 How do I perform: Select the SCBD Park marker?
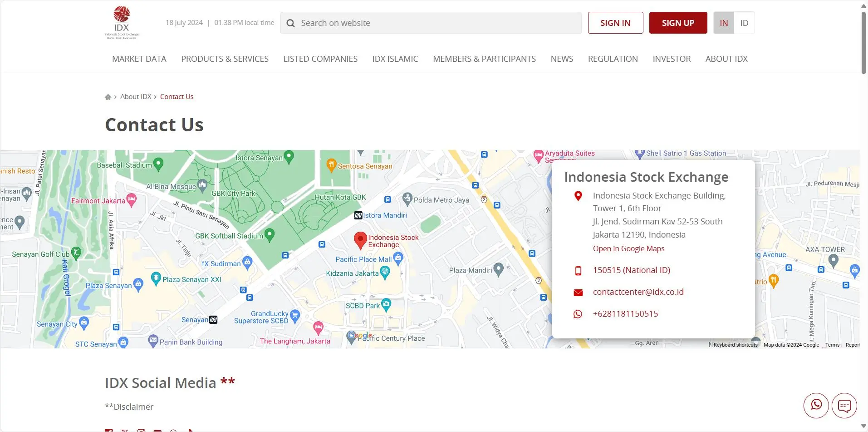pyautogui.click(x=386, y=305)
